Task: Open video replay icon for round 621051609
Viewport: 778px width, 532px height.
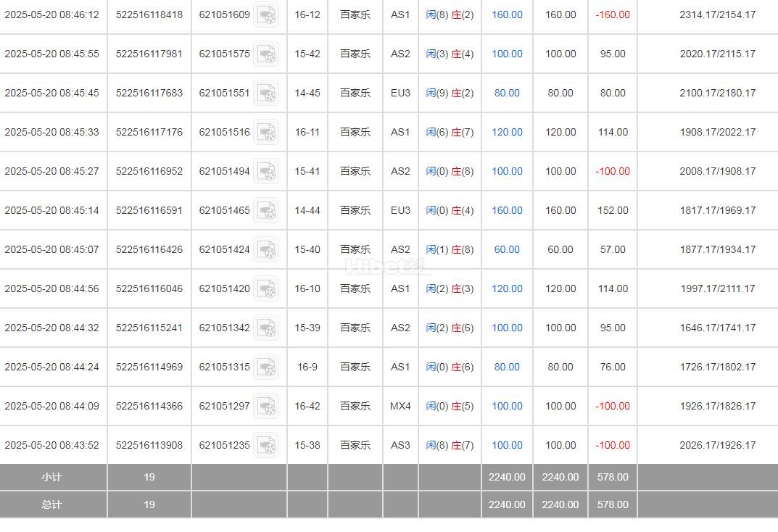Action: (266, 14)
